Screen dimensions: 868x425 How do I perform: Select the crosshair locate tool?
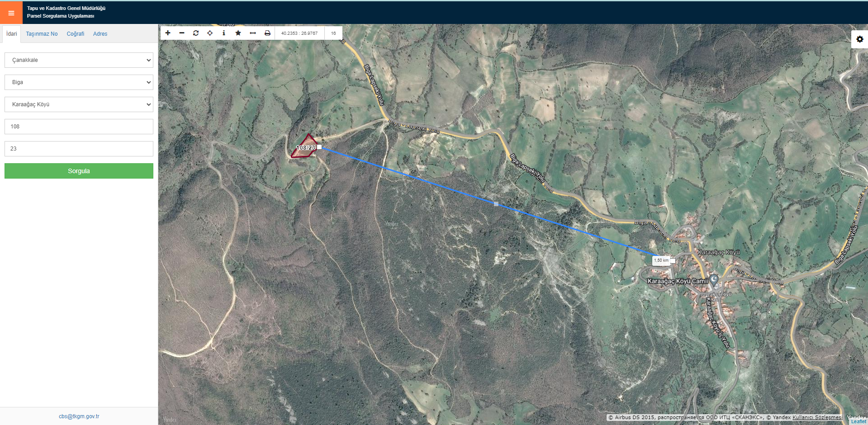click(x=210, y=33)
